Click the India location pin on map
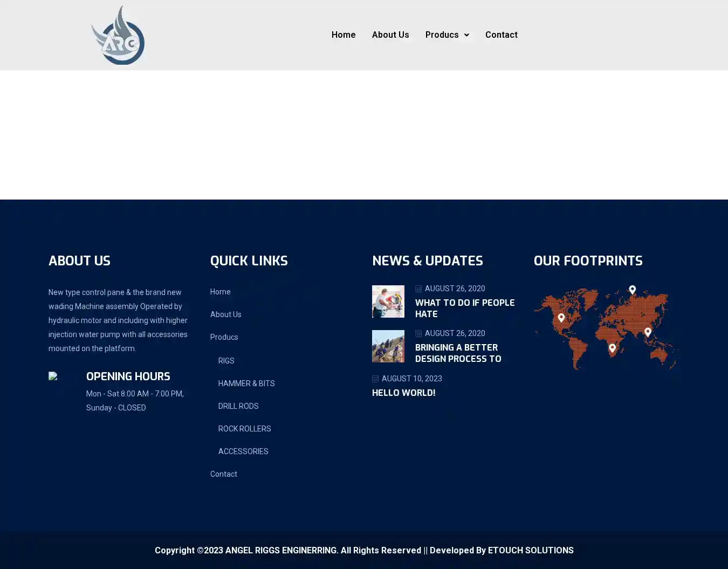The height and width of the screenshot is (569, 728). 612,348
